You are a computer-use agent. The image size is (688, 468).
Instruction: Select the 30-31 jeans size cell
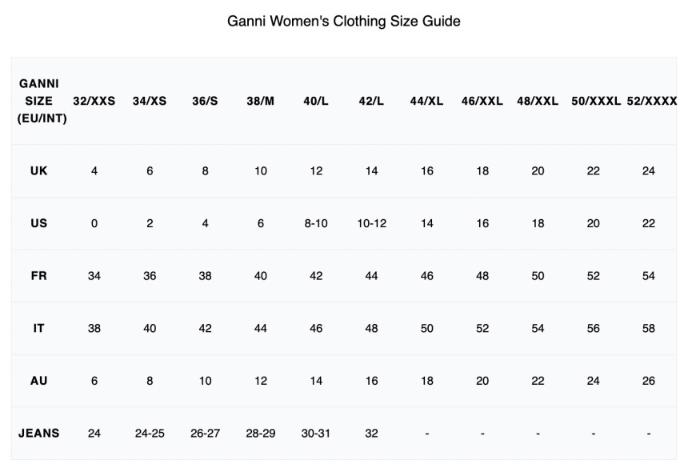(316, 433)
